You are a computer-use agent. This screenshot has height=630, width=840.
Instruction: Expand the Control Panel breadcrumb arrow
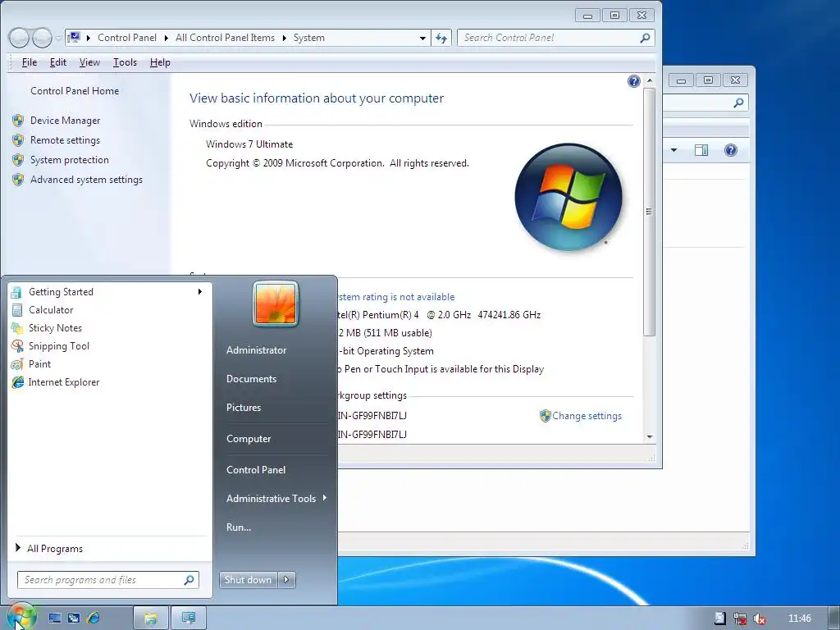pyautogui.click(x=166, y=38)
